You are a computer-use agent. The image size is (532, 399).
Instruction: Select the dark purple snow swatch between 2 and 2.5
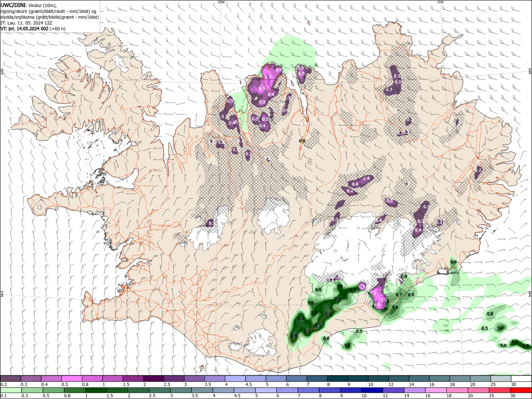click(x=153, y=379)
